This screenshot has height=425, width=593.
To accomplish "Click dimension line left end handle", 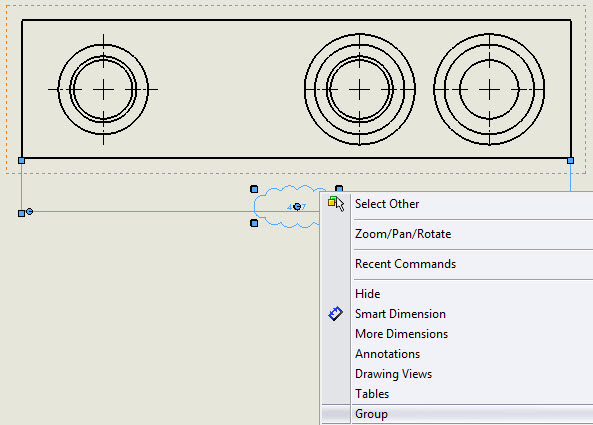I will (22, 214).
